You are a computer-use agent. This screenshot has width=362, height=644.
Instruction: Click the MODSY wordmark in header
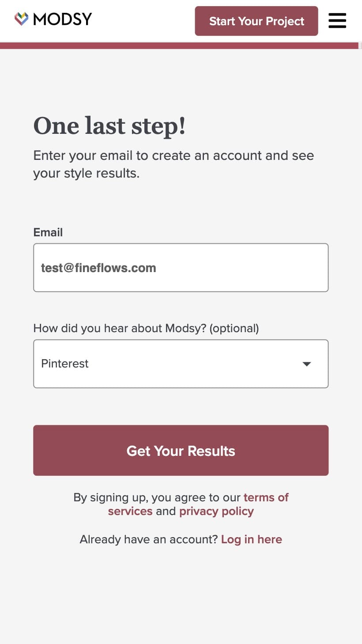pos(63,19)
